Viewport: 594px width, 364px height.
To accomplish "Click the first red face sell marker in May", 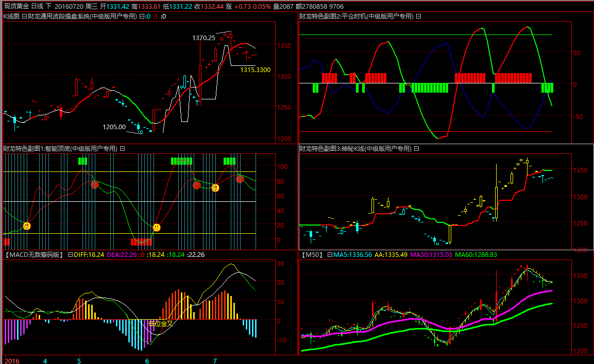I will [94, 184].
